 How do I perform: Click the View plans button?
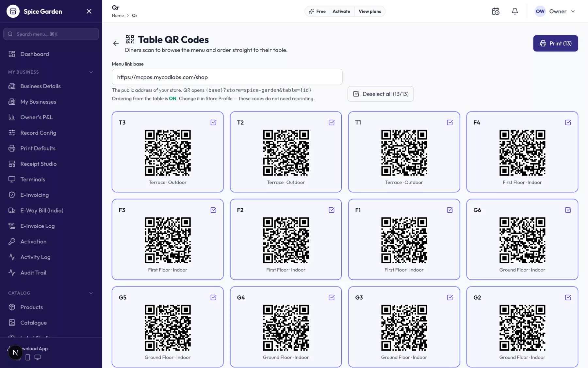370,11
